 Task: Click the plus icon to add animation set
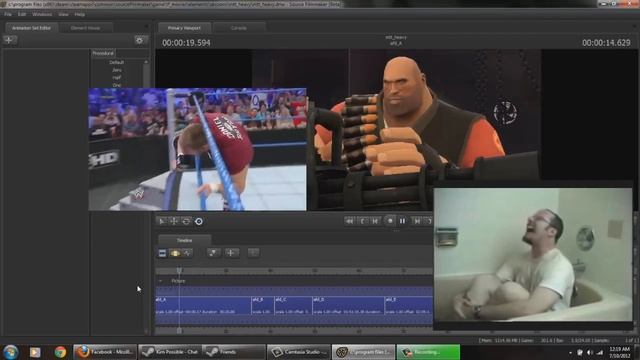coord(9,40)
